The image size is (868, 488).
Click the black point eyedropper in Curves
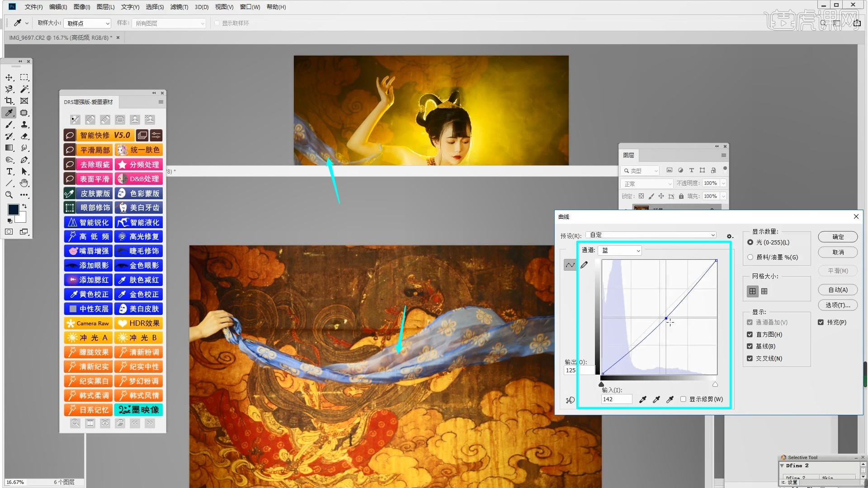click(x=642, y=399)
